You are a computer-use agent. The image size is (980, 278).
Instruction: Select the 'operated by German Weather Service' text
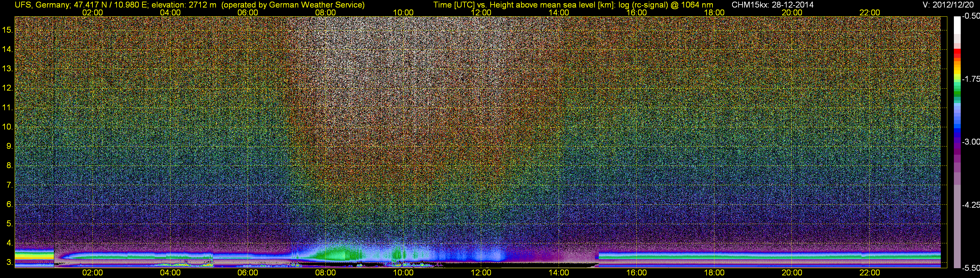(x=293, y=5)
